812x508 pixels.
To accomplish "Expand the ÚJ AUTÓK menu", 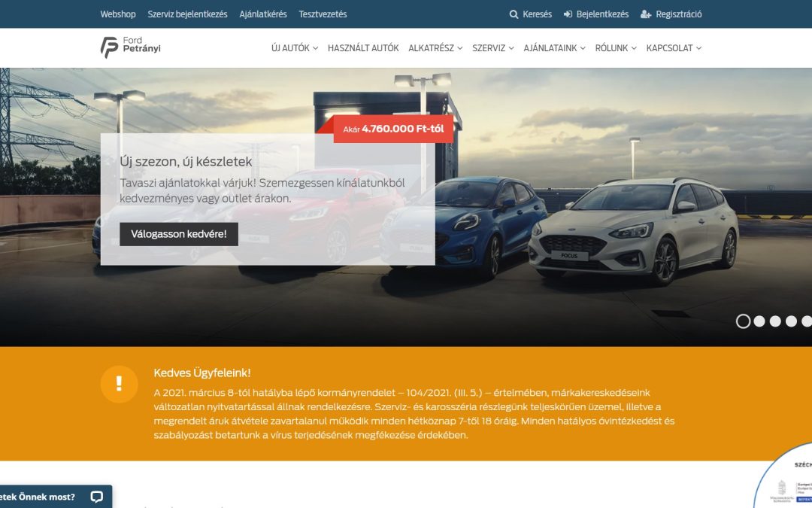I will [x=295, y=48].
